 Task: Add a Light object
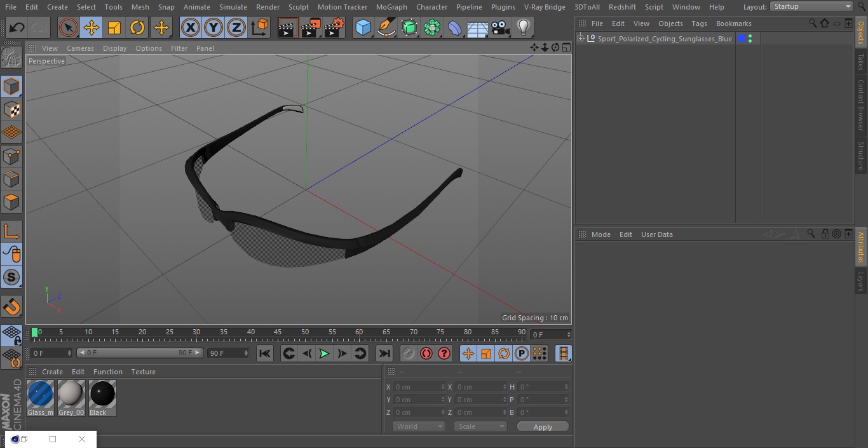[x=523, y=27]
